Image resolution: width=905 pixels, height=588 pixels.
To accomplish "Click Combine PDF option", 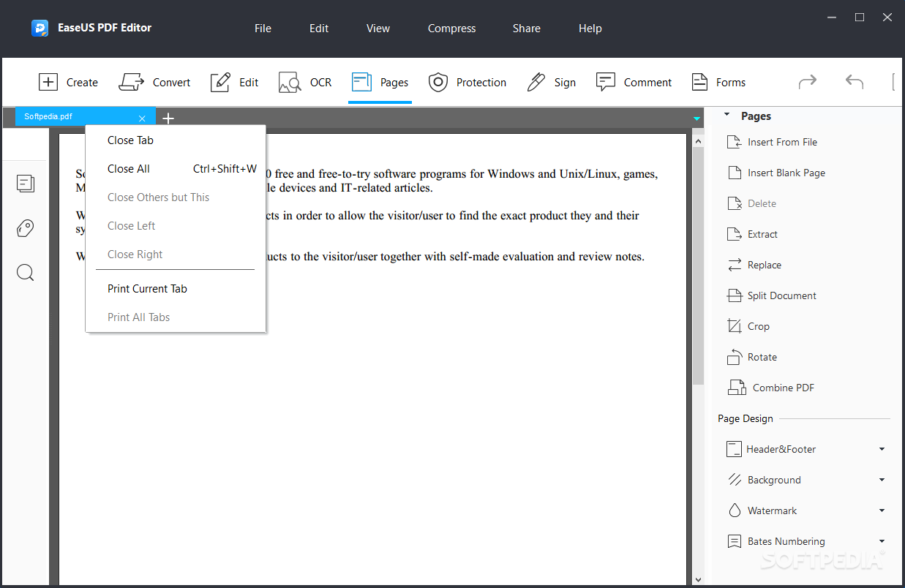I will tap(771, 388).
